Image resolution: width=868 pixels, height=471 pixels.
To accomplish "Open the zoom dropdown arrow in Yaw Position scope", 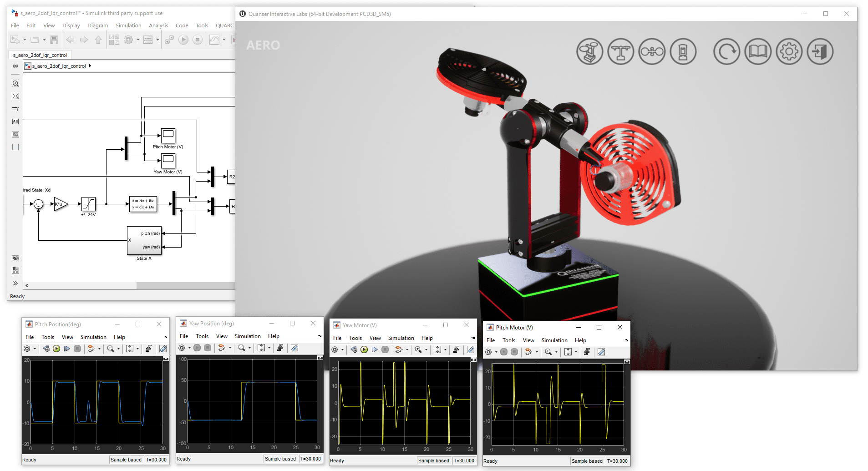I will (249, 348).
